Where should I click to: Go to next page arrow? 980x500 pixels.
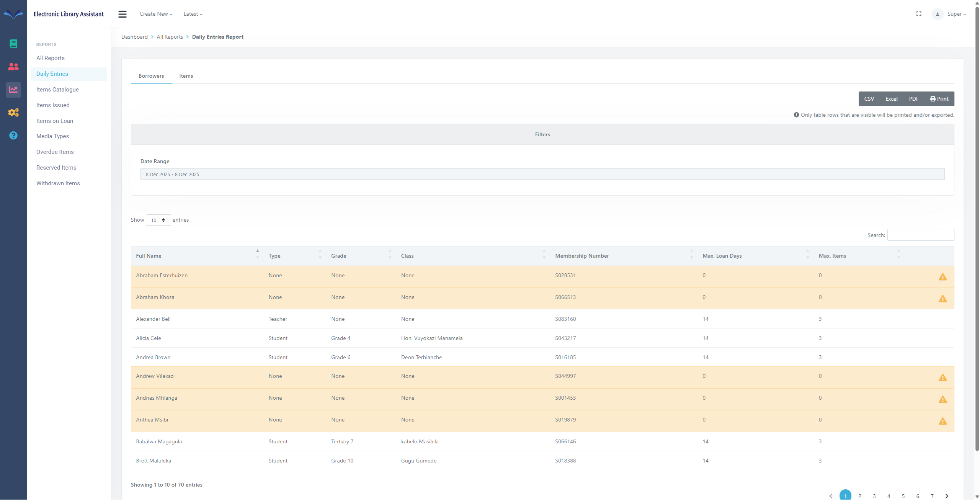947,496
